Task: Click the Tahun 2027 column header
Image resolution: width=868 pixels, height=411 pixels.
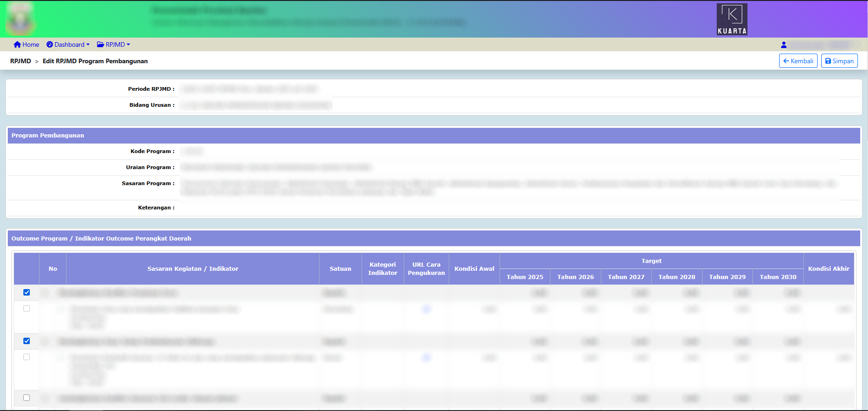Action: tap(626, 277)
